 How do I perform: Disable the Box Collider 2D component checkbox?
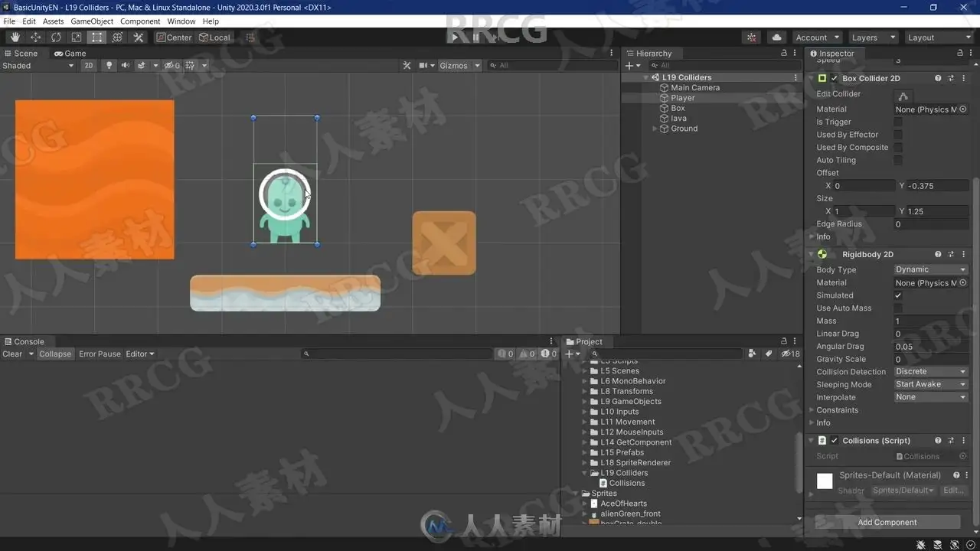835,78
